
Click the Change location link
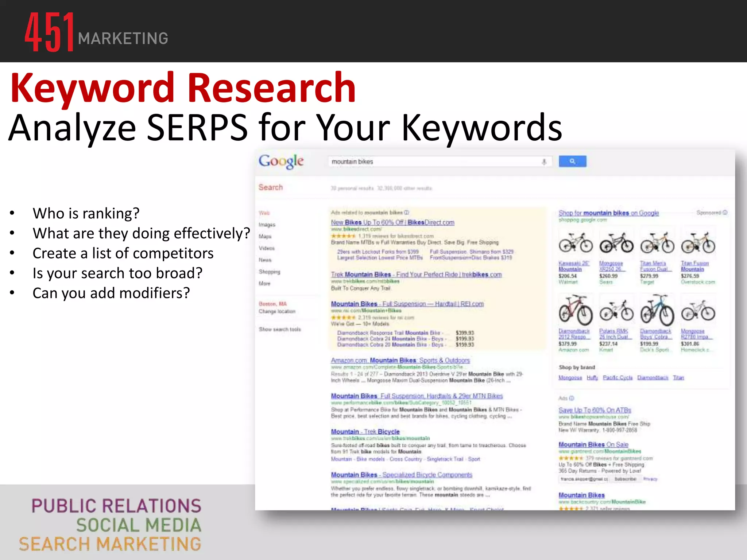277,311
